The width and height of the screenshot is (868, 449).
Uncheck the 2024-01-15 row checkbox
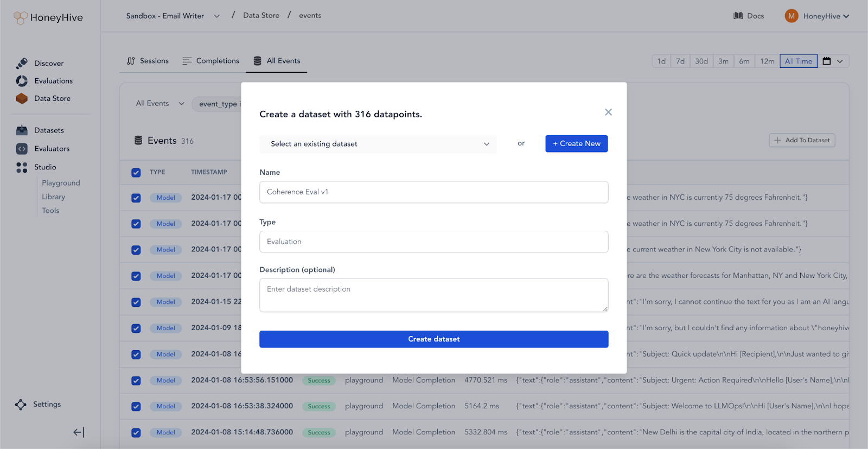136,302
